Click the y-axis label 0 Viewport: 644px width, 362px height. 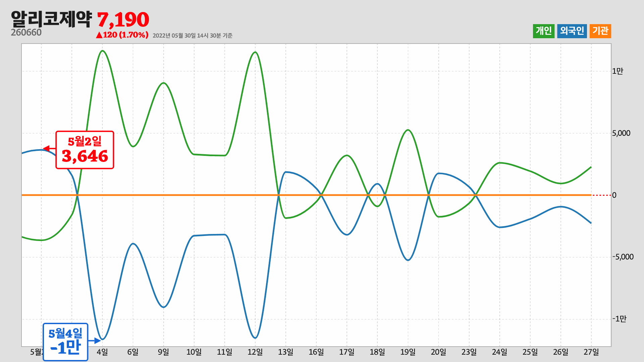click(x=614, y=195)
